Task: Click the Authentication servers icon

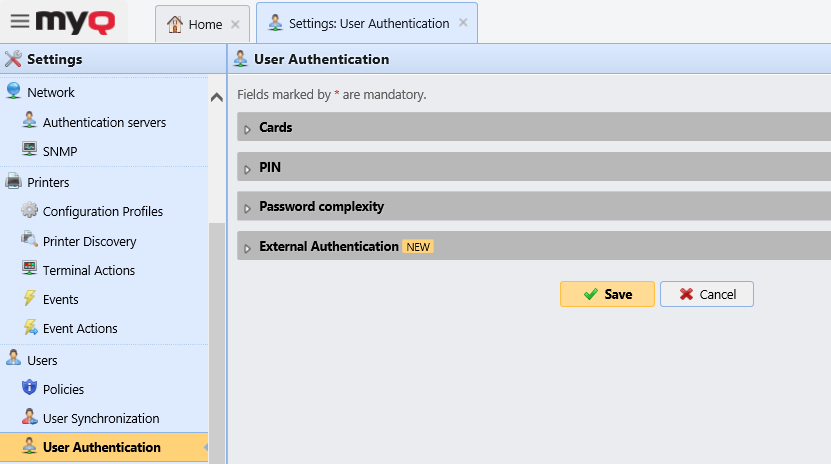Action: tap(29, 122)
